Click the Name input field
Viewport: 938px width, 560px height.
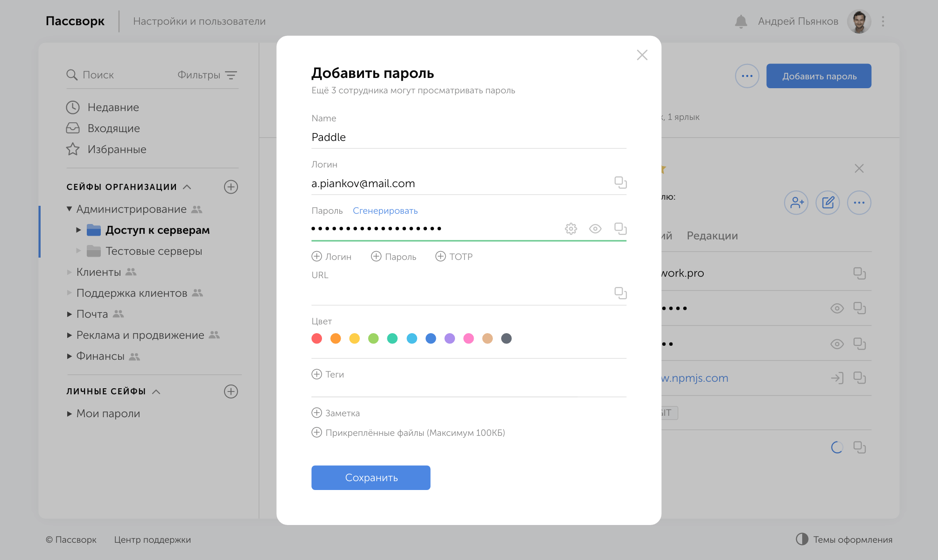[468, 137]
